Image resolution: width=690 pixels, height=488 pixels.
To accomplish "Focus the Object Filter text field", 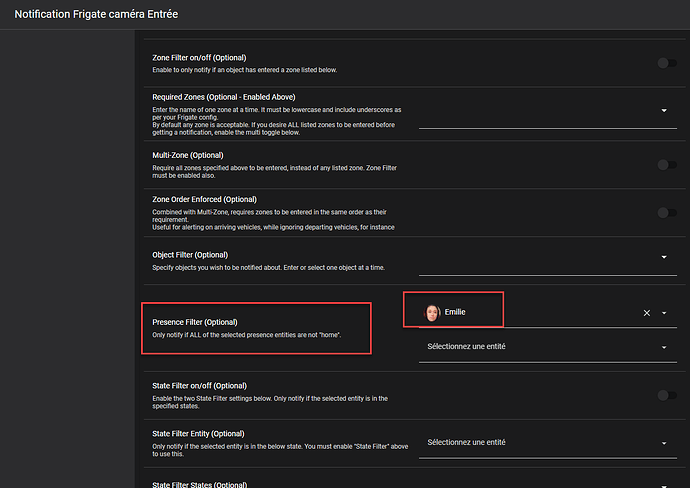I will tap(535, 259).
